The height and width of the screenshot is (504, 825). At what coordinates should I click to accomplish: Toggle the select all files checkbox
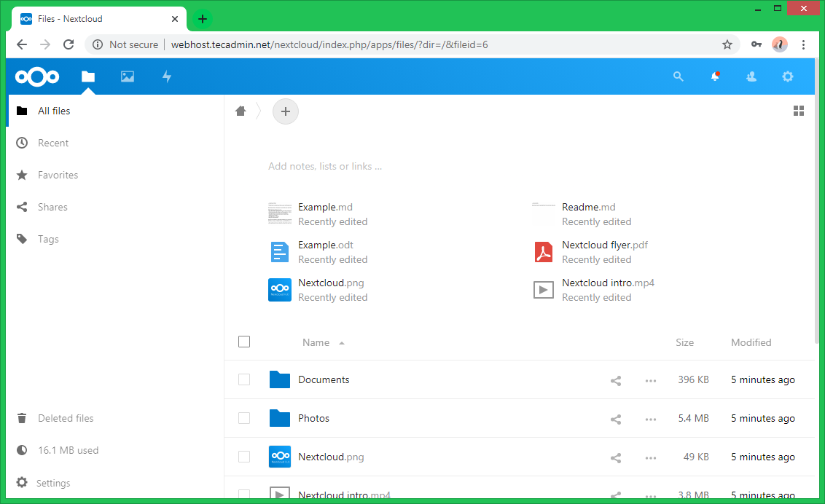tap(244, 342)
